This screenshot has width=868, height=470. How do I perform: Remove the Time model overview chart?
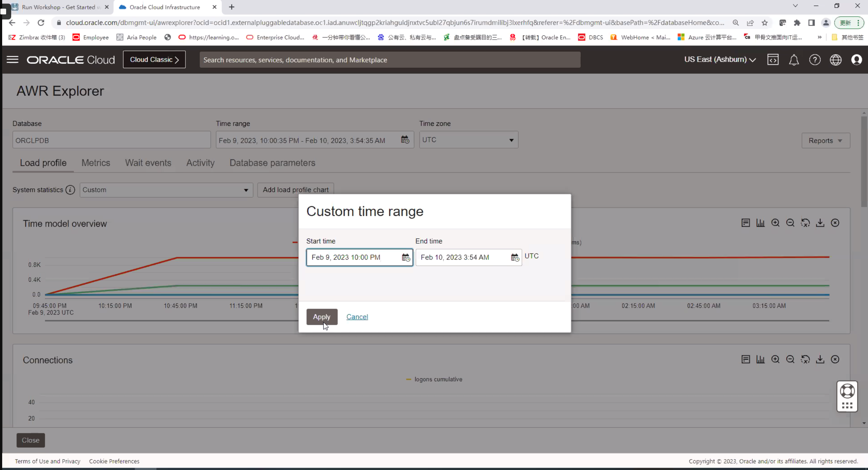coord(835,223)
